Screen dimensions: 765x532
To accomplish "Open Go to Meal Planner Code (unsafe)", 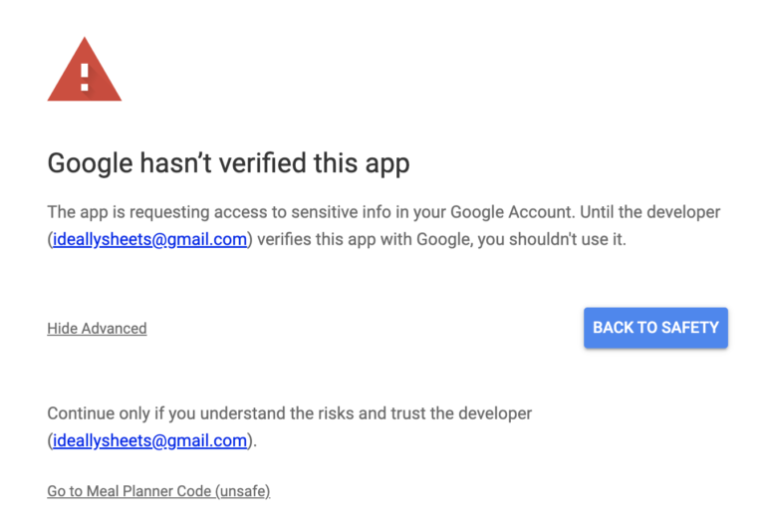I will (158, 491).
